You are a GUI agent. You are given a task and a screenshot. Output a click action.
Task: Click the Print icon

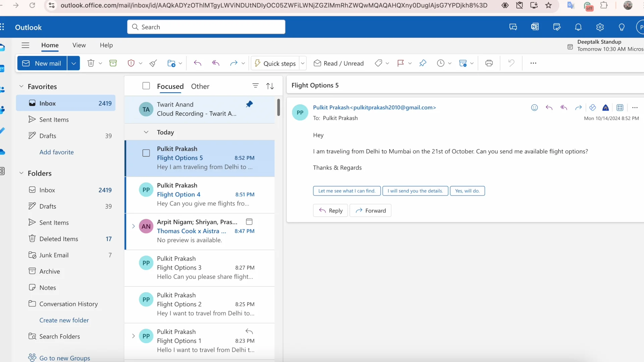coord(489,63)
